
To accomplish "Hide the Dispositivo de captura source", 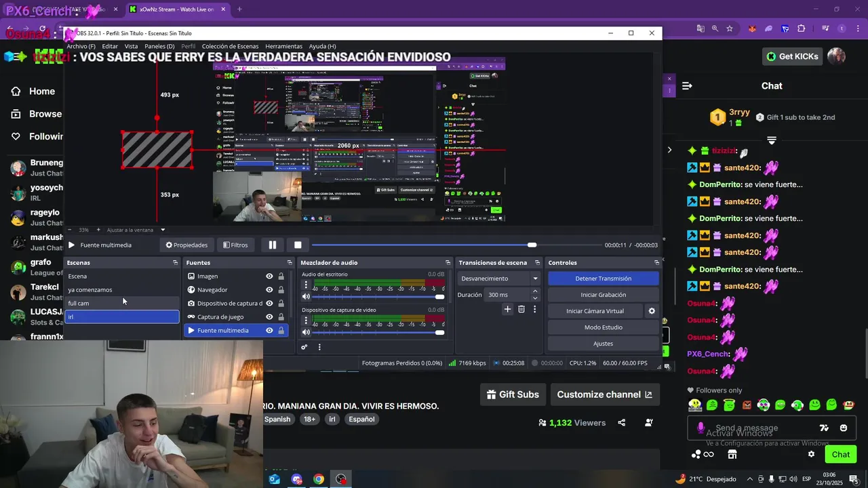I will point(269,303).
